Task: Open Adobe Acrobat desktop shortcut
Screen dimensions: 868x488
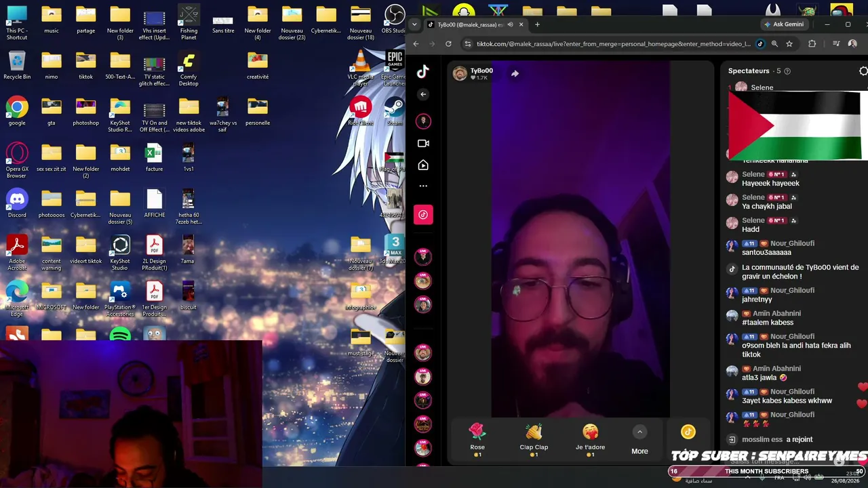Action: pyautogui.click(x=17, y=253)
